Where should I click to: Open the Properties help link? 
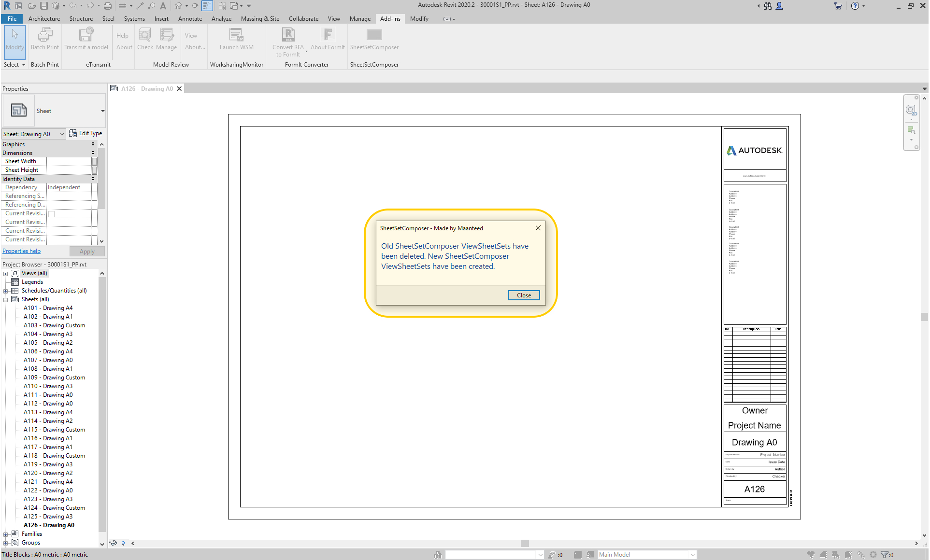click(22, 251)
